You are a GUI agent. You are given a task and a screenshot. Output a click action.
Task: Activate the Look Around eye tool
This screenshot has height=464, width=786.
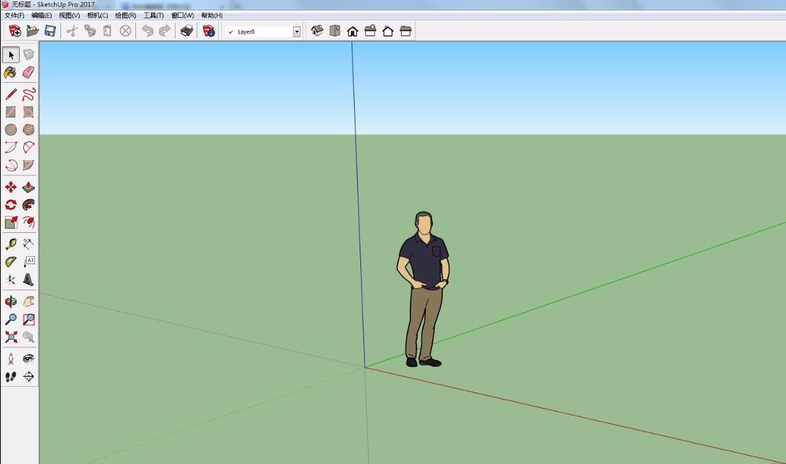tap(29, 359)
